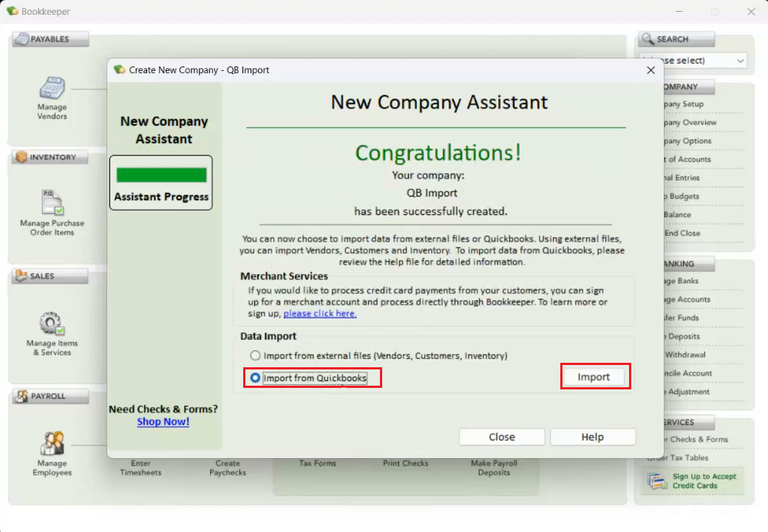Open Manage Accounts link in Banking

[687, 299]
